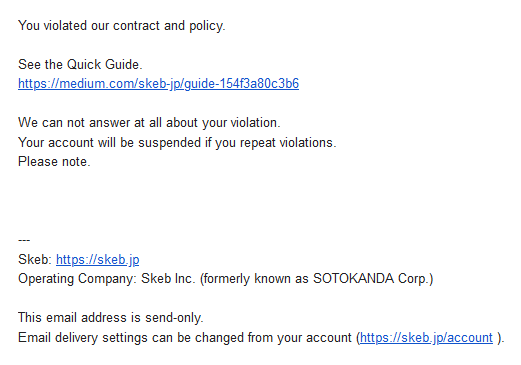Open the medium.com Skeb guide link
The width and height of the screenshot is (521, 365).
(x=158, y=83)
